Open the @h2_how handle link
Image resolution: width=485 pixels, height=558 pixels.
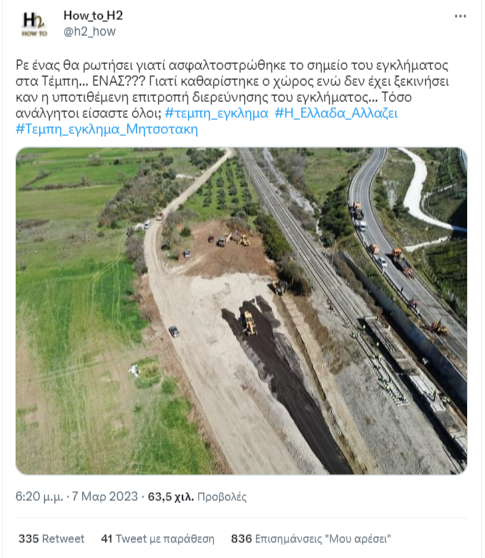[x=89, y=32]
